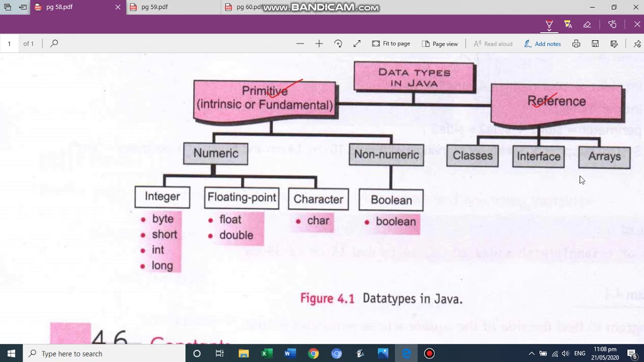Toggle touch writing mode

point(612,24)
